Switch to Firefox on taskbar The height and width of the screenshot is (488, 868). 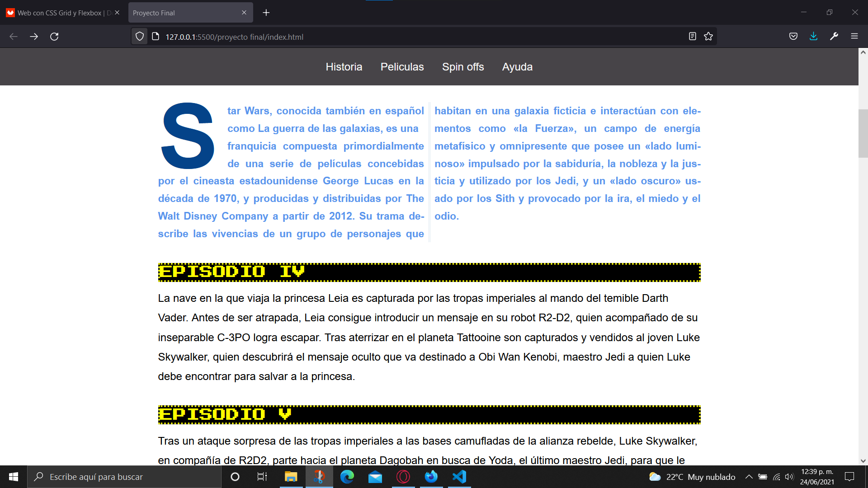[431, 477]
